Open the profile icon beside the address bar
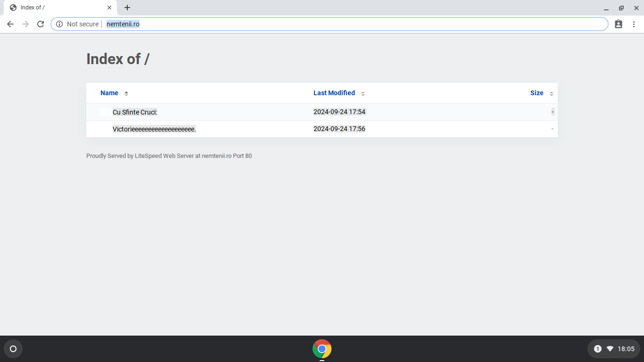This screenshot has height=362, width=644. pyautogui.click(x=619, y=24)
